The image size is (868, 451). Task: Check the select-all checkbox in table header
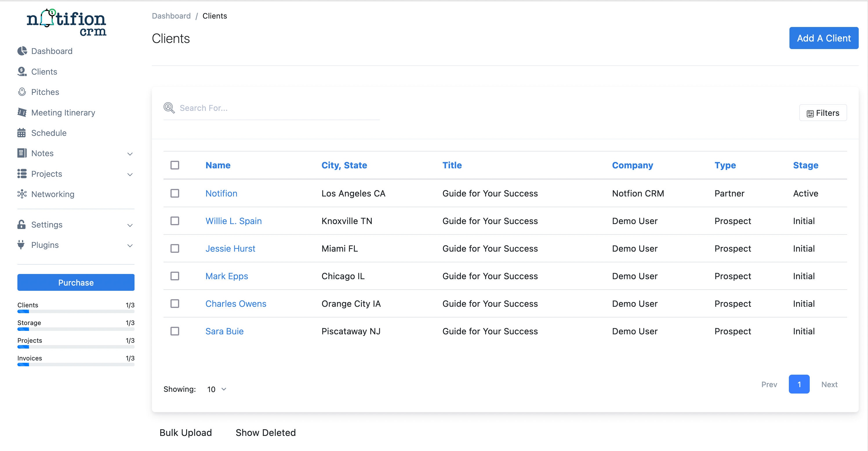(x=175, y=165)
